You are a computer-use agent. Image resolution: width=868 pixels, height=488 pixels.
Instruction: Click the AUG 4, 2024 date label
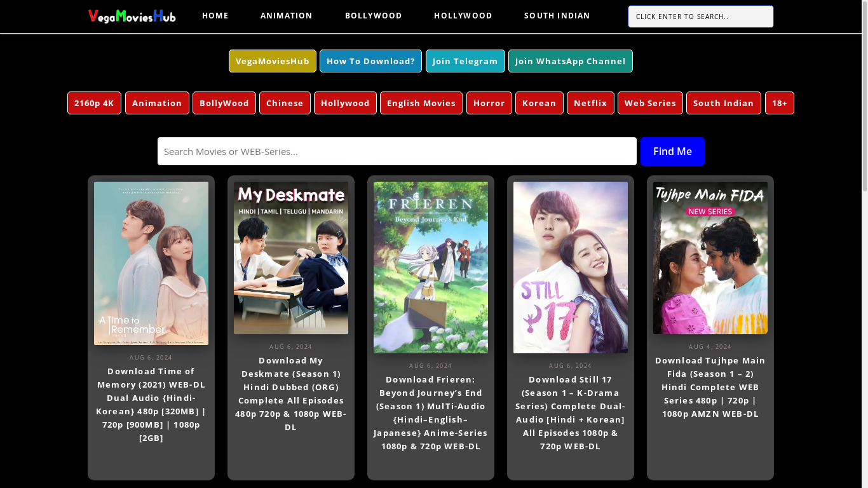coord(710,347)
